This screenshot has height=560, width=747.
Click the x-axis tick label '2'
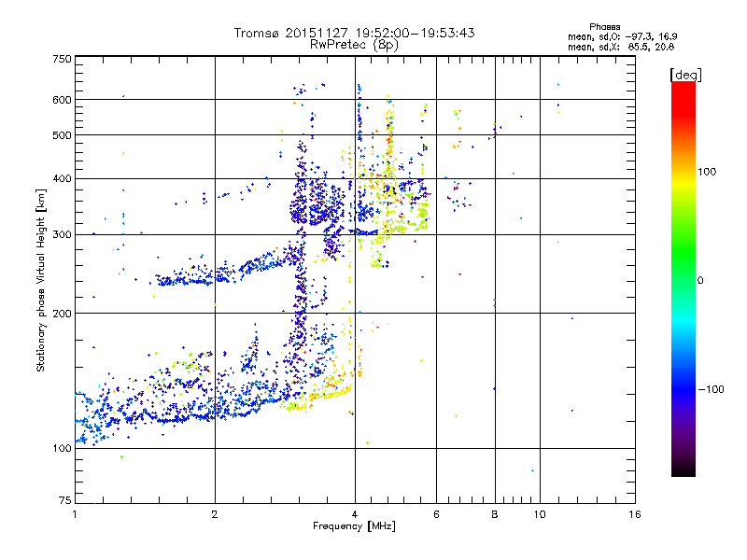click(x=215, y=514)
